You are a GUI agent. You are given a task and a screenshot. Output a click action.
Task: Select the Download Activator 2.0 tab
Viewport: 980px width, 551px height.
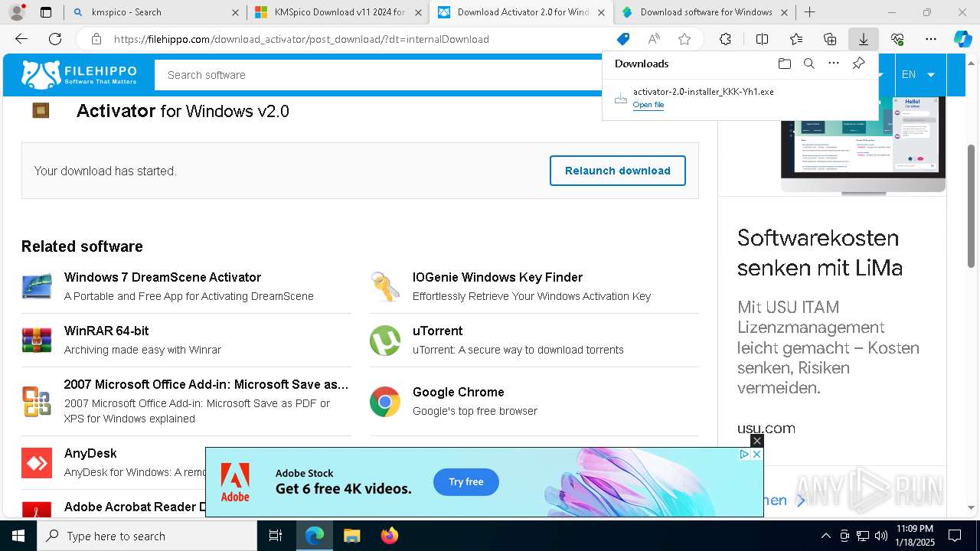[524, 12]
